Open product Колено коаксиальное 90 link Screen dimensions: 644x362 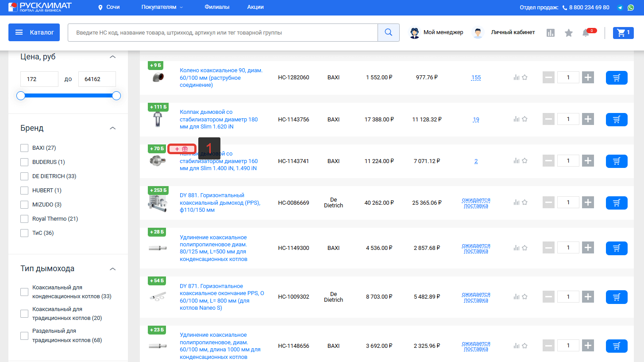point(221,78)
